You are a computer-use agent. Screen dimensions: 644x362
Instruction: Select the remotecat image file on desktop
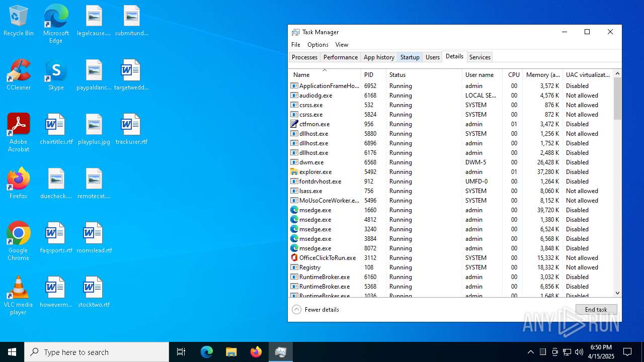click(x=94, y=184)
